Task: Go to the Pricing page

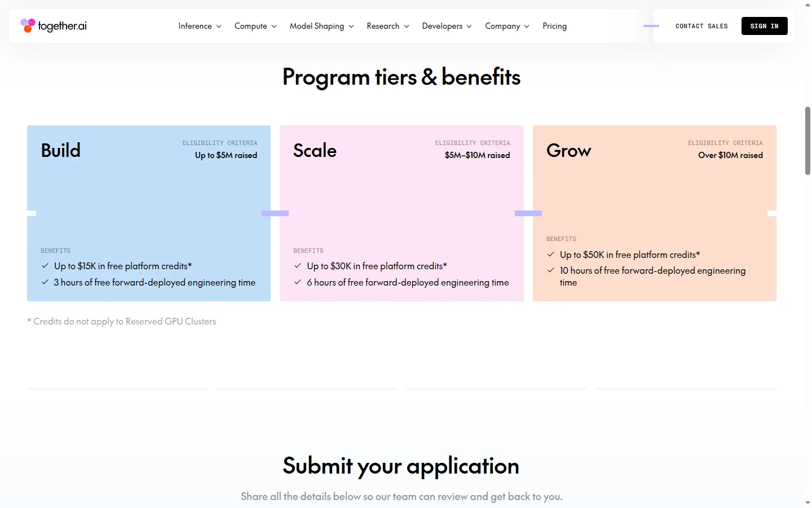Action: click(x=554, y=26)
